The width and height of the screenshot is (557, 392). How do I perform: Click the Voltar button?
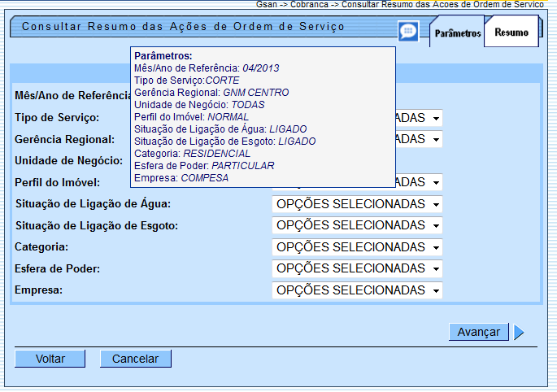[50, 359]
